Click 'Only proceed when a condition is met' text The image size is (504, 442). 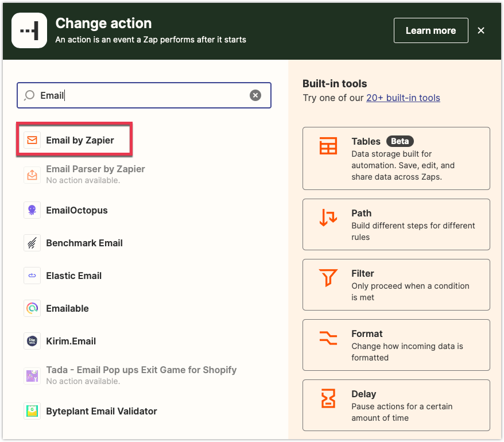coord(410,292)
